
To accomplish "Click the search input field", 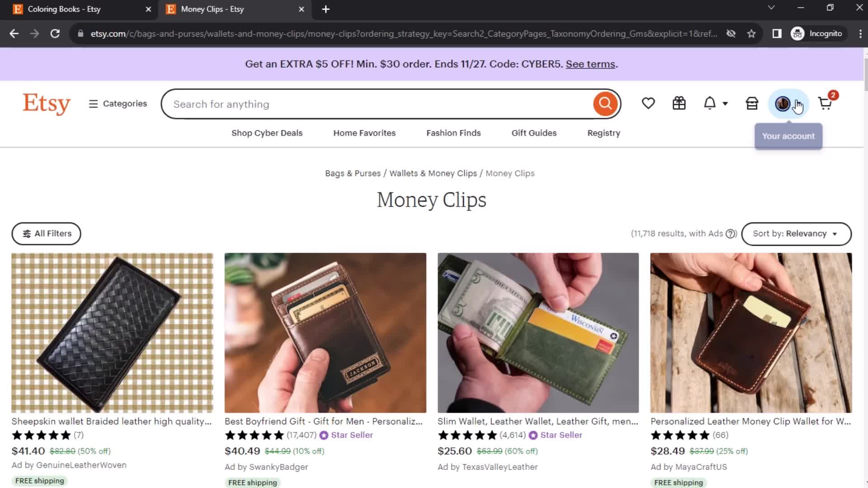I will pyautogui.click(x=362, y=104).
